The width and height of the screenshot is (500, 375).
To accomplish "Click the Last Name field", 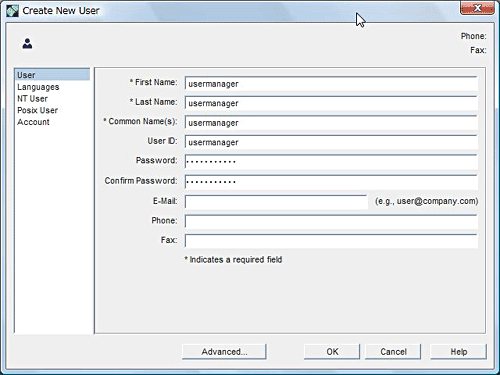I will pyautogui.click(x=331, y=103).
